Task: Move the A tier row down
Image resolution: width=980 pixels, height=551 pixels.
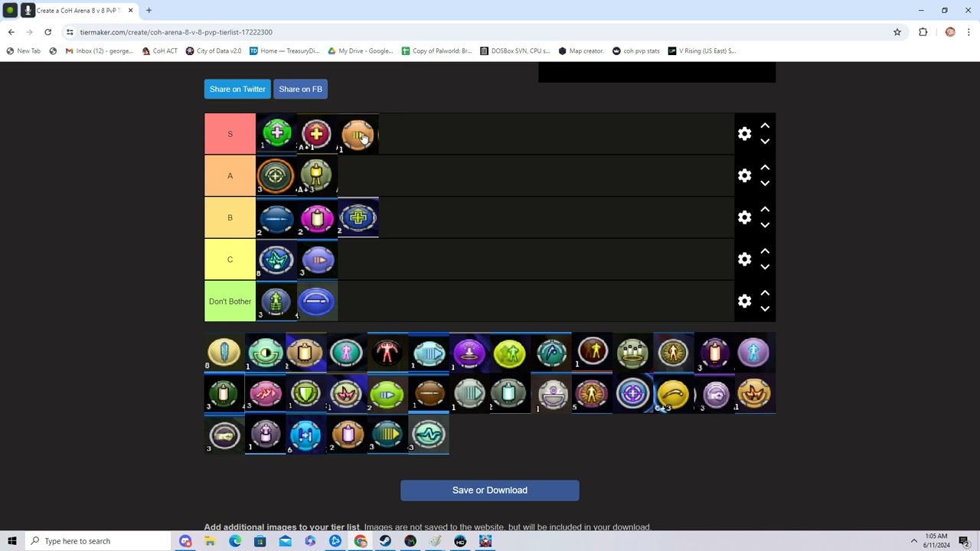Action: 765,184
